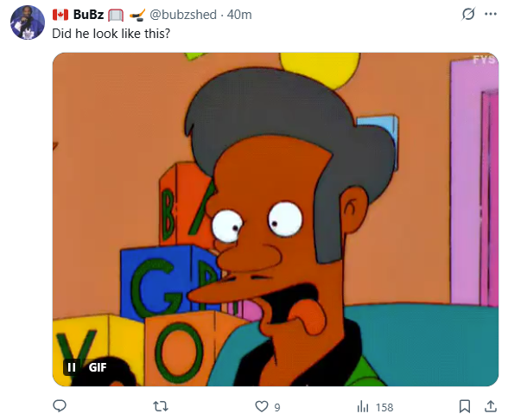Viewport: 508px width, 420px height.
Task: Click the tweet text 'Did he look like this?'
Action: coord(111,34)
